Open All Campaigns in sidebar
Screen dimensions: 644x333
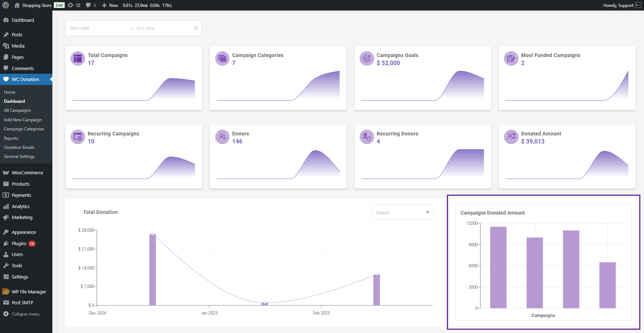[x=17, y=110]
